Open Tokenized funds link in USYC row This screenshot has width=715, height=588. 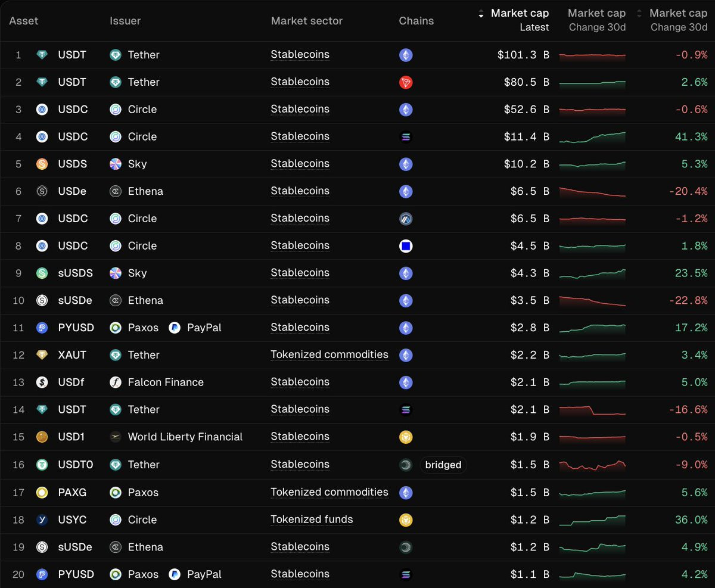312,519
